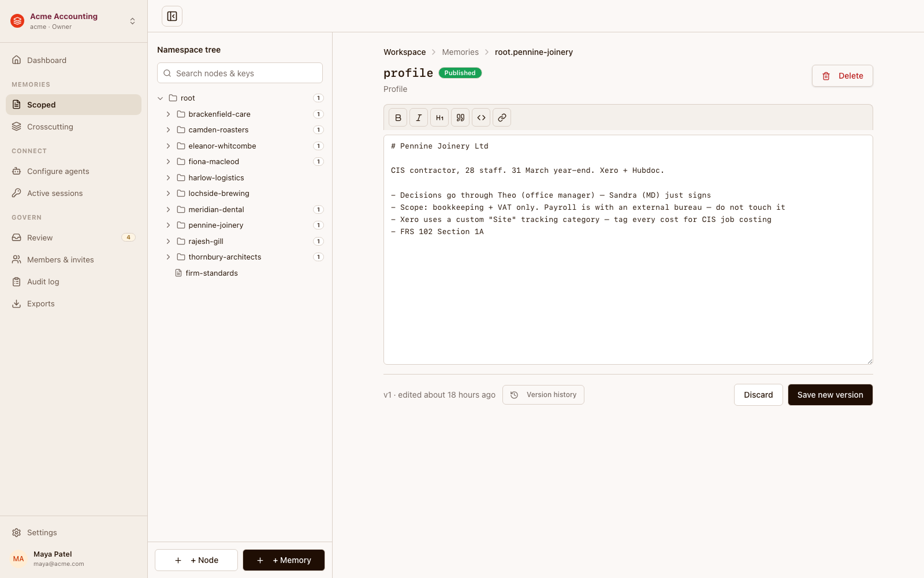Insert code block using code icon
924x578 pixels.
(481, 117)
